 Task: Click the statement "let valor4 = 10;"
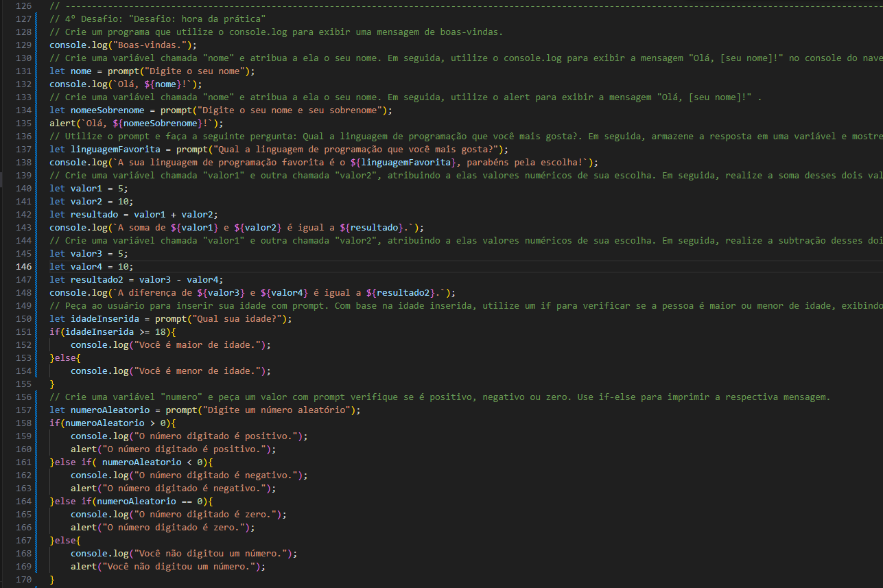point(91,266)
